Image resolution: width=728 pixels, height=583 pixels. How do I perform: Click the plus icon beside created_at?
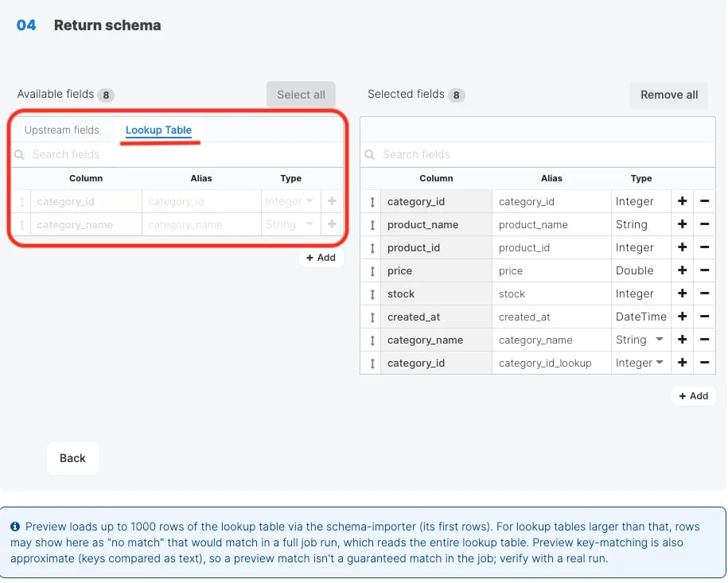pos(682,317)
